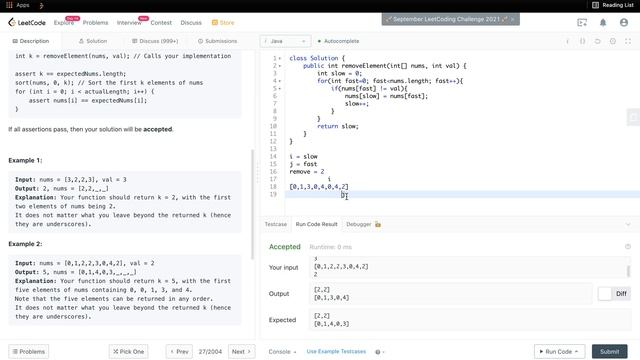
Task: Go to Problems in top navigation
Action: [x=96, y=22]
